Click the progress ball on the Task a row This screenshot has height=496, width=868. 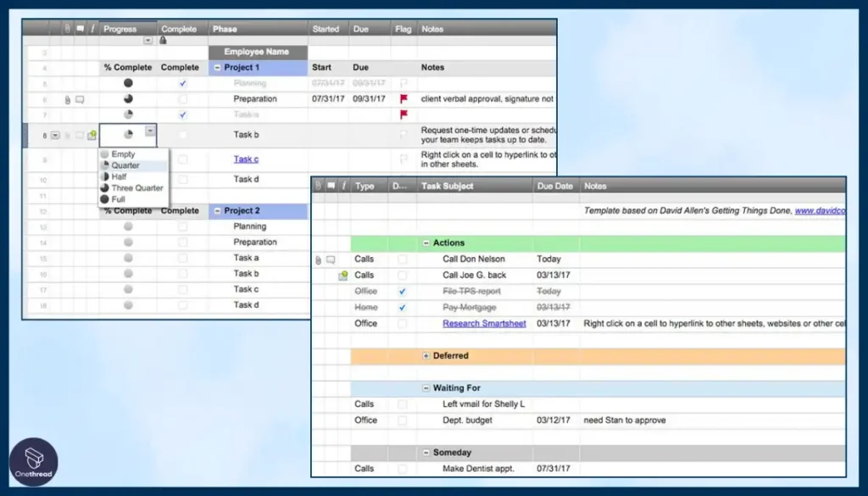tap(128, 114)
